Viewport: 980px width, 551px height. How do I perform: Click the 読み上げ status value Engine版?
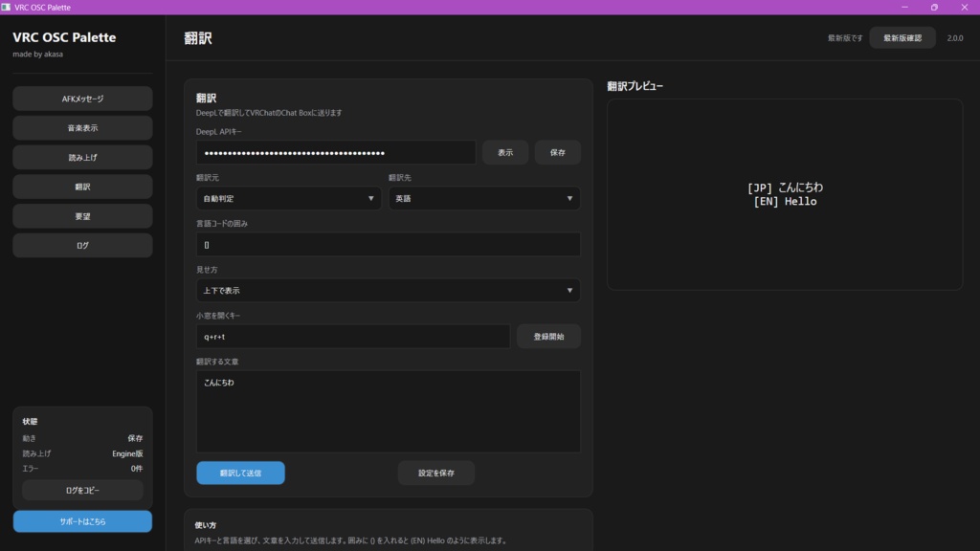click(127, 453)
